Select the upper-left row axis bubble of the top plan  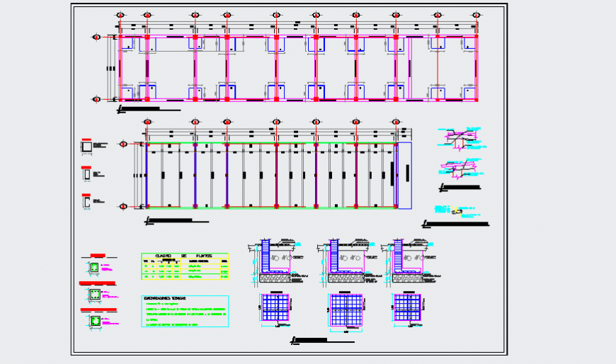(97, 37)
